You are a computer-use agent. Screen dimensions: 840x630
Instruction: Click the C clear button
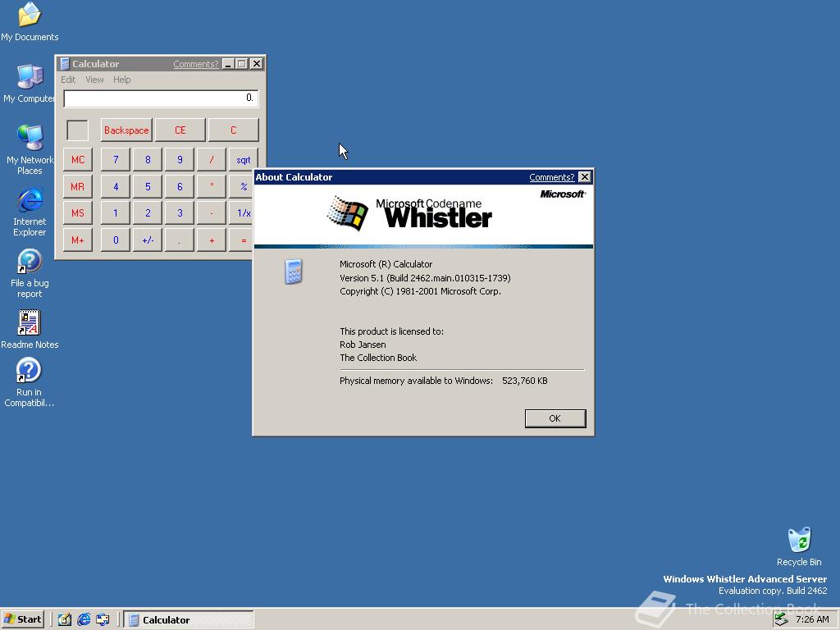click(233, 130)
